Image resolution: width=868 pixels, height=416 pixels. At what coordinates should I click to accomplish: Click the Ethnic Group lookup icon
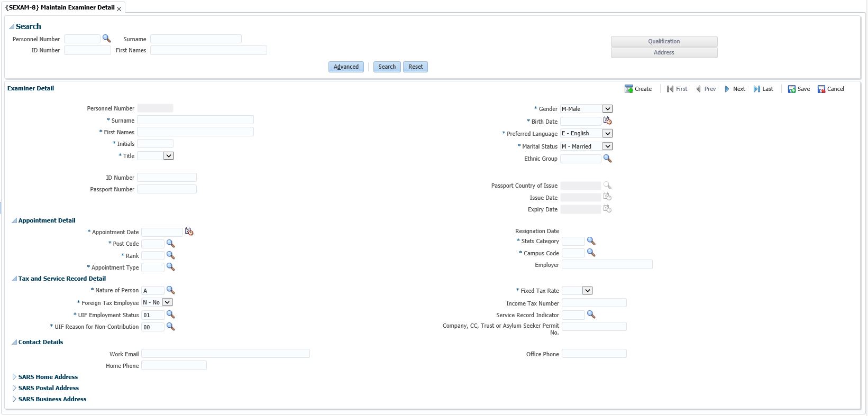[607, 159]
